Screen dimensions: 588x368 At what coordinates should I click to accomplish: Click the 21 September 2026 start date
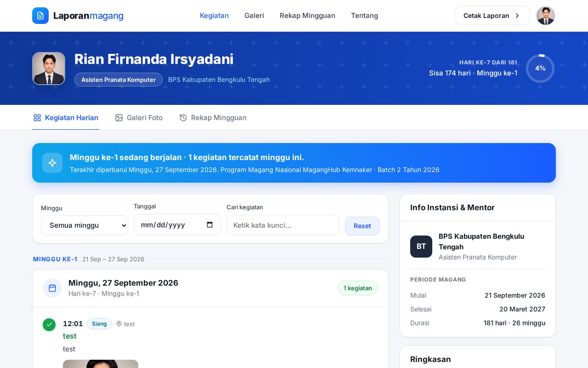click(x=515, y=295)
